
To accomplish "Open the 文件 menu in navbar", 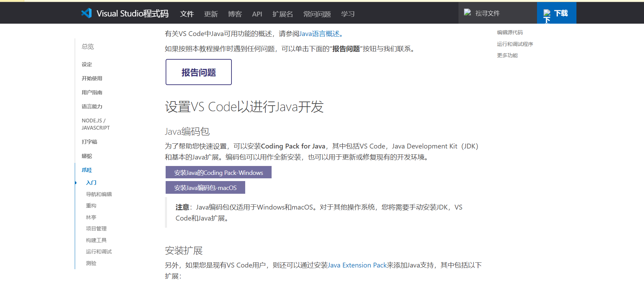I will 187,14.
